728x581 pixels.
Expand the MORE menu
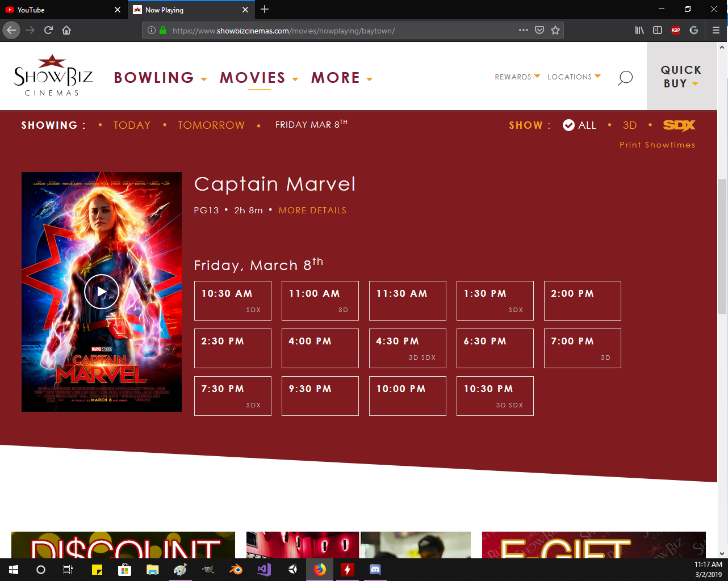tap(342, 78)
